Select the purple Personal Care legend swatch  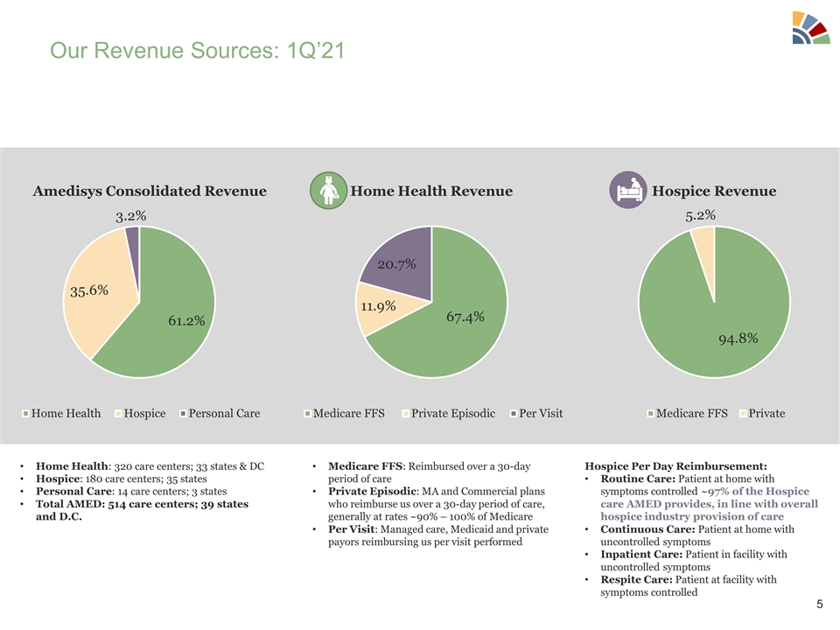(183, 414)
